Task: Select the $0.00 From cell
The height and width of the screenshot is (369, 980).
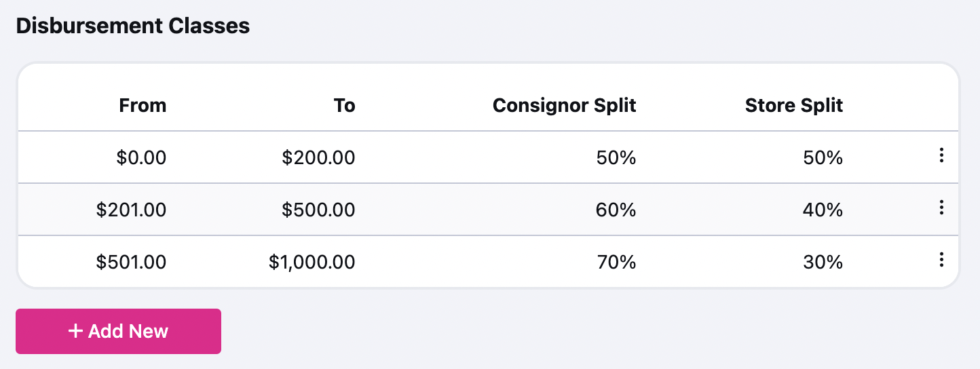Action: (141, 157)
